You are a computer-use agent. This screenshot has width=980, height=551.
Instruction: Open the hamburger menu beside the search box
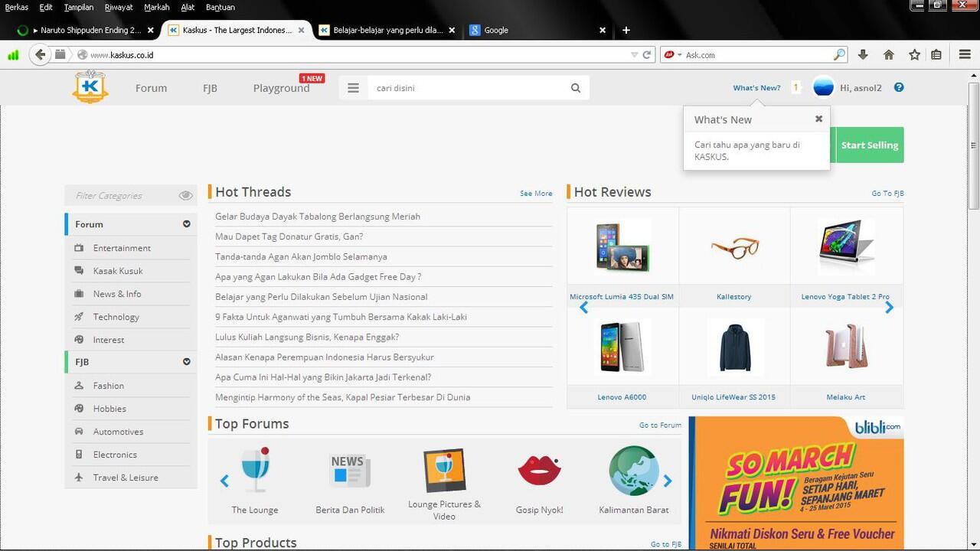click(x=353, y=88)
